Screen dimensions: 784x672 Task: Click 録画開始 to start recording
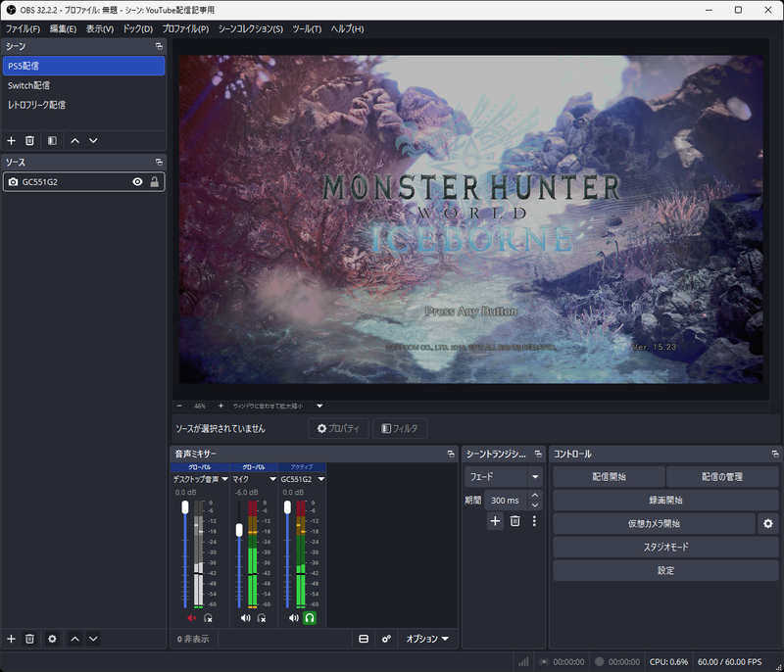[665, 501]
